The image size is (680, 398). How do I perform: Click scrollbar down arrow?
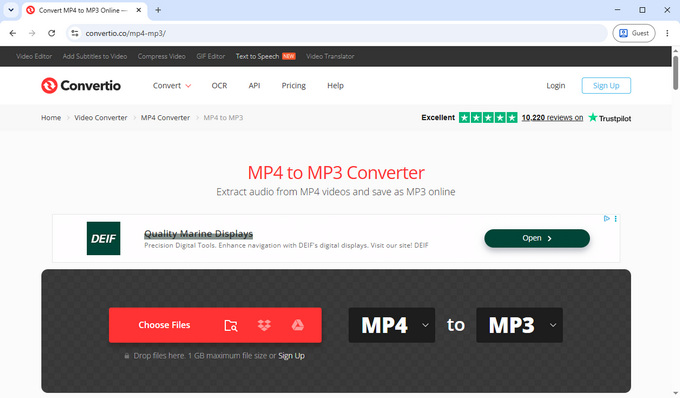point(675,393)
